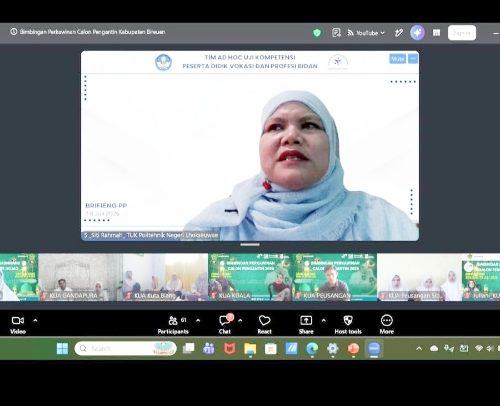Open the Windows Start menu
Screen dimensions: 500x406
62,349
